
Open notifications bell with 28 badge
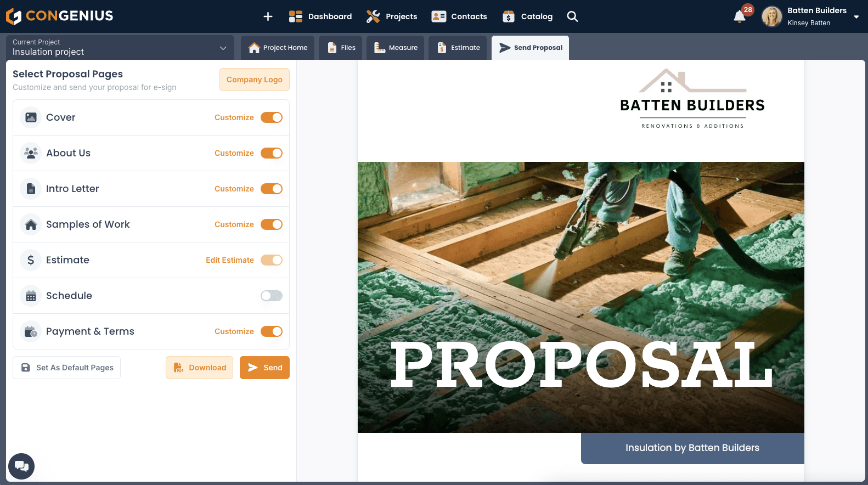pyautogui.click(x=740, y=16)
